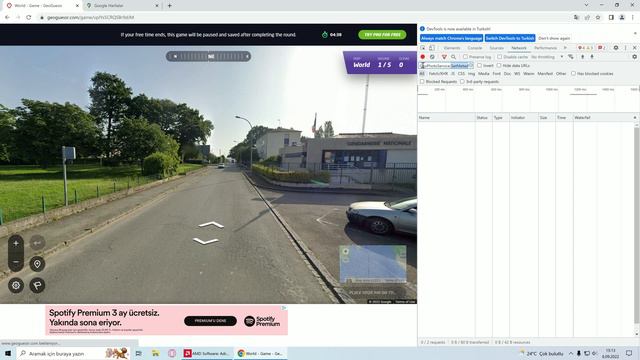Select the Fetch/XHR request type filter

438,73
